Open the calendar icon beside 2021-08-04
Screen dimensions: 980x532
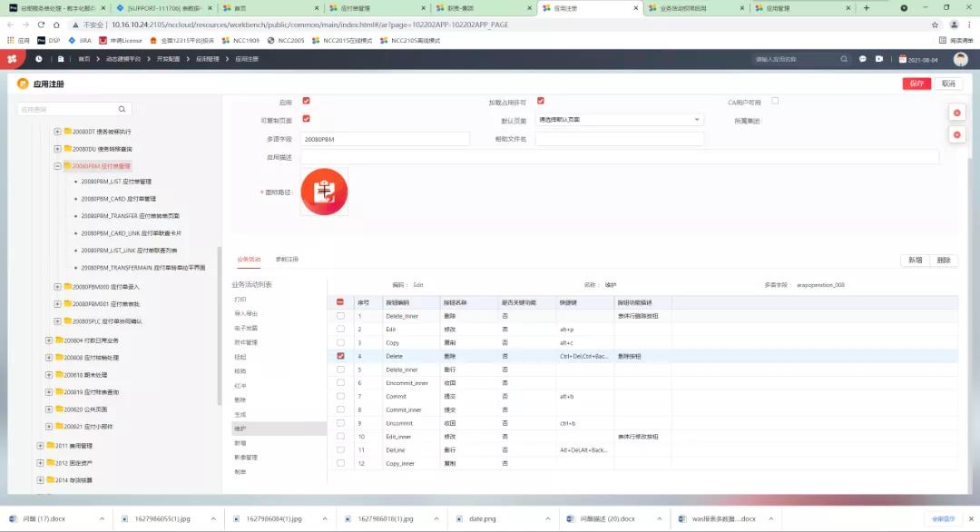point(902,59)
